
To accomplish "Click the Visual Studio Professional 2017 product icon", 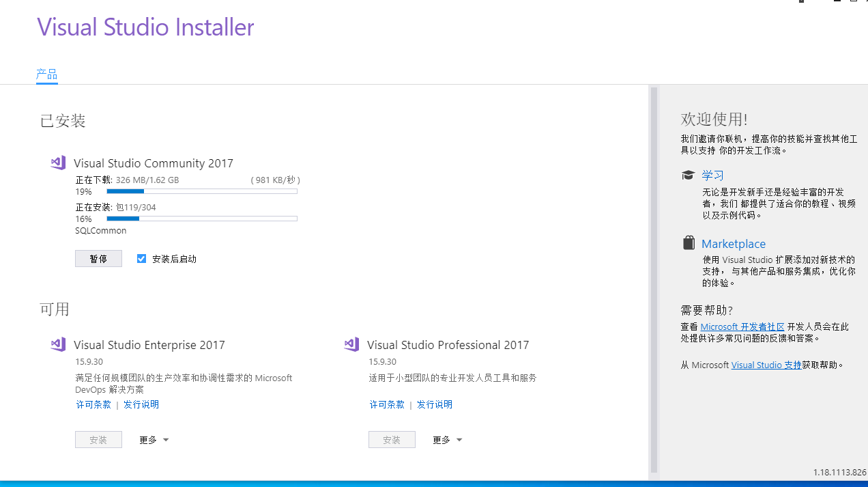I will coord(351,344).
